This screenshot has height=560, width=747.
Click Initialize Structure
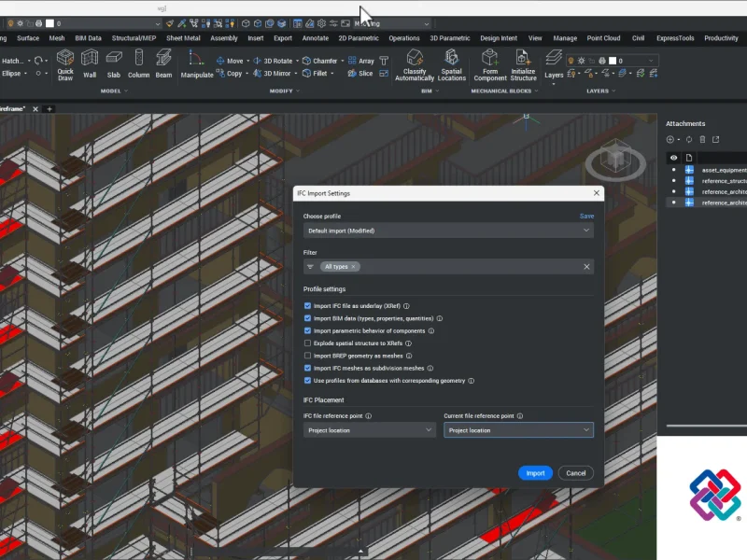(x=523, y=65)
